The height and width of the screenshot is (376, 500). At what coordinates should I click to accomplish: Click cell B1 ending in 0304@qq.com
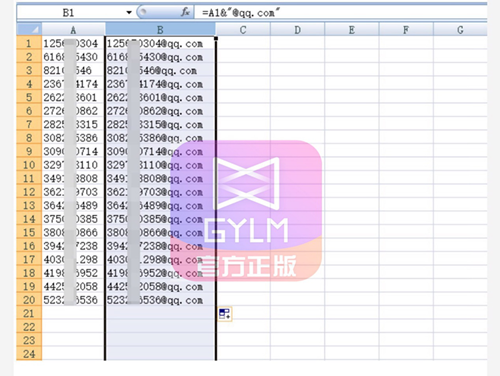[x=160, y=43]
